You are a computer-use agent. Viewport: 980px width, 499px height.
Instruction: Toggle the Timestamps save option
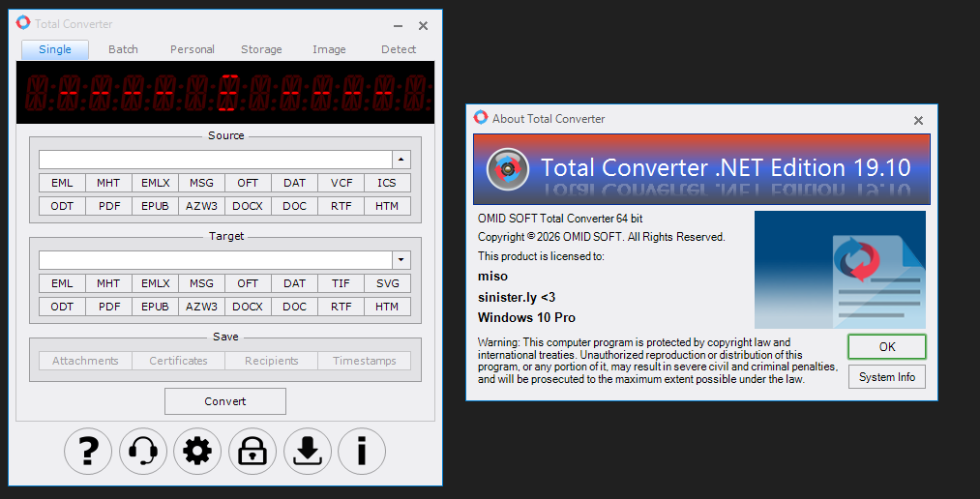(365, 361)
